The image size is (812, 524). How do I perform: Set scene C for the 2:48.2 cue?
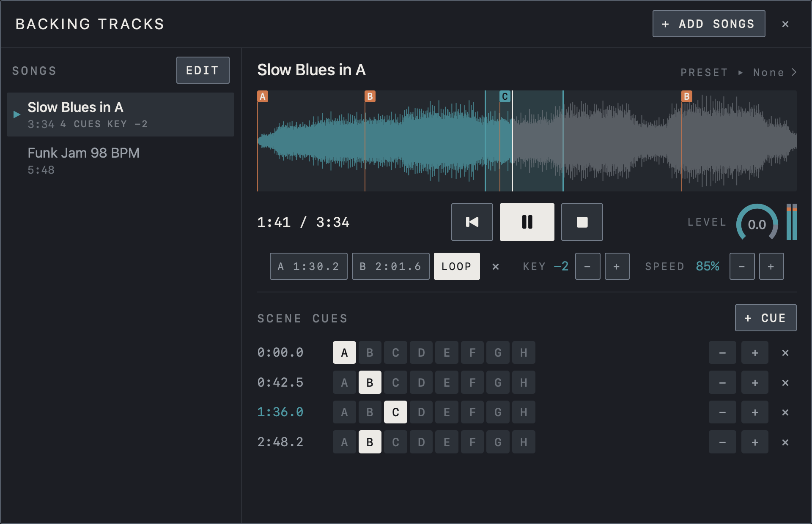[395, 442]
